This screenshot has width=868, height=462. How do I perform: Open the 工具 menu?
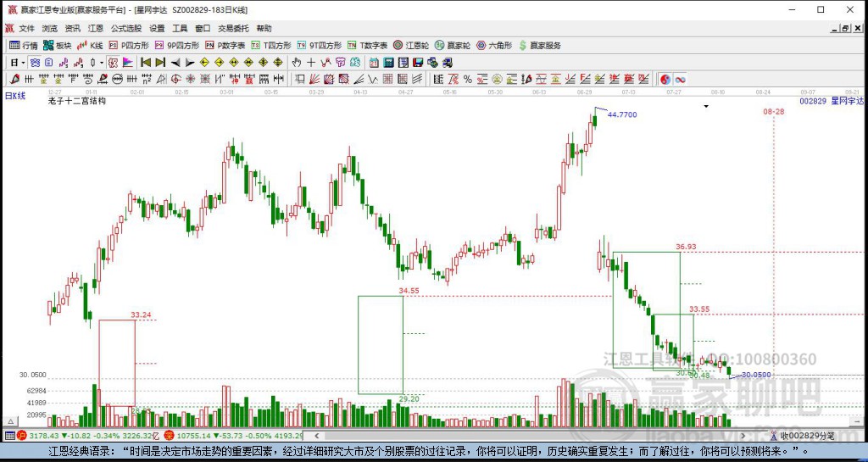(x=180, y=28)
